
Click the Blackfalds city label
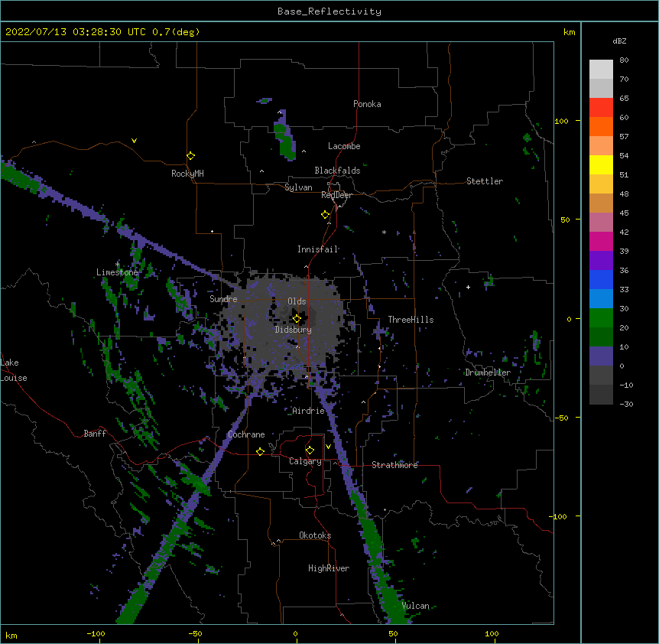pos(337,171)
